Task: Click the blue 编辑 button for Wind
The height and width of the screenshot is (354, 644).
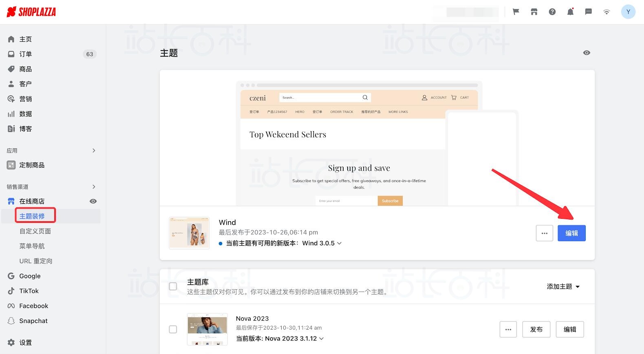Action: (x=571, y=233)
